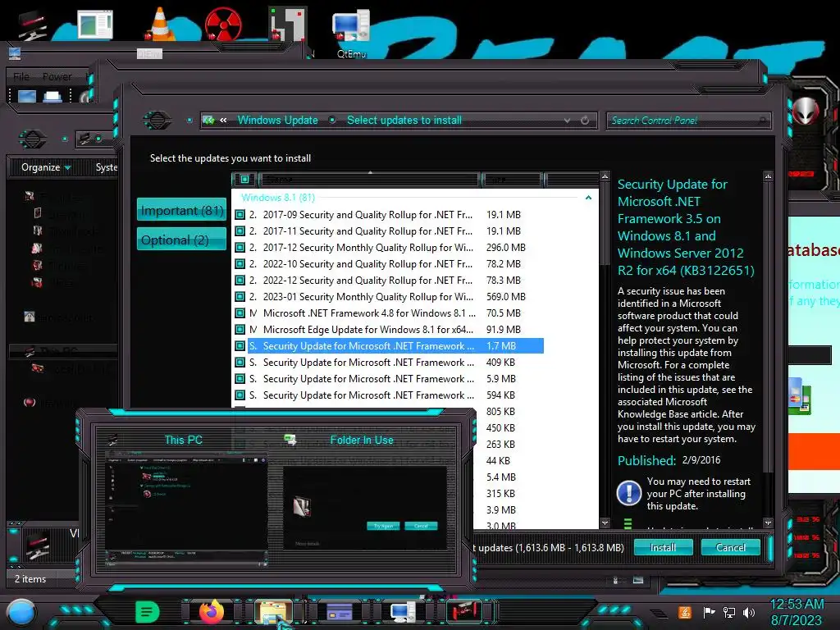Uncheck the 2022-10 Security and Quality Rollup update

point(240,264)
